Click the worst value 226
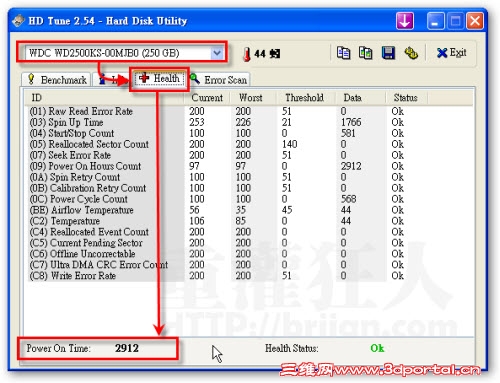The height and width of the screenshot is (383, 500). [x=243, y=122]
